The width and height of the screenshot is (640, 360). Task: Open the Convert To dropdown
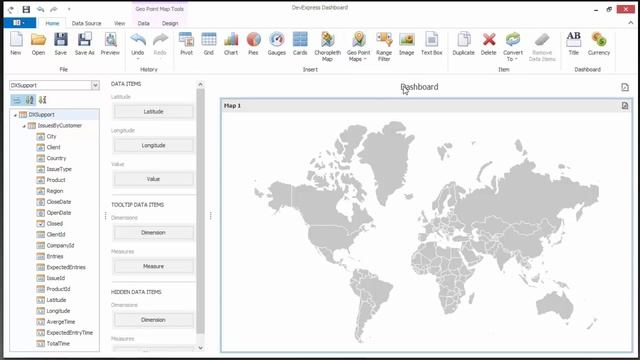click(x=513, y=47)
